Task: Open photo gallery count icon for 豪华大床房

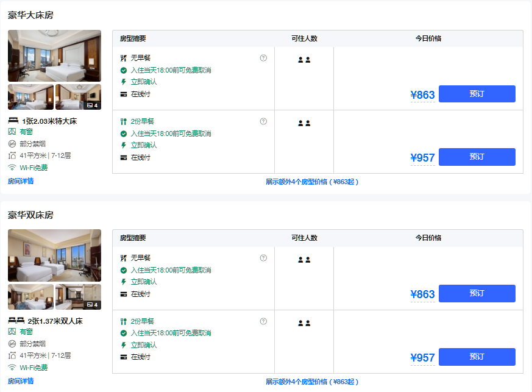Action: (93, 105)
